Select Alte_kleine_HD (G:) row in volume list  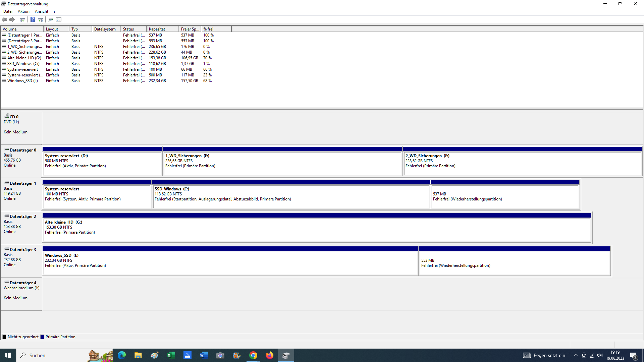click(24, 58)
